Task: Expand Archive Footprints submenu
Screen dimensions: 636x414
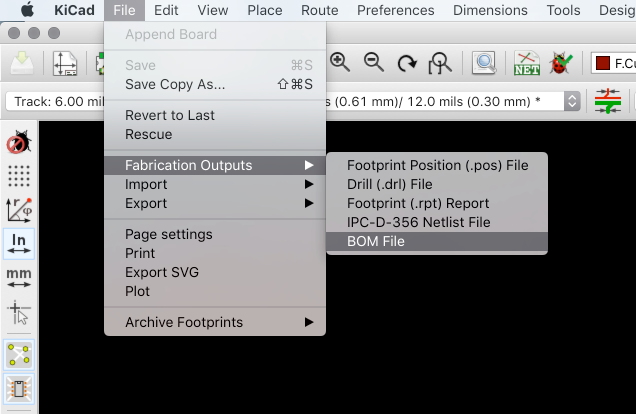Action: [215, 322]
